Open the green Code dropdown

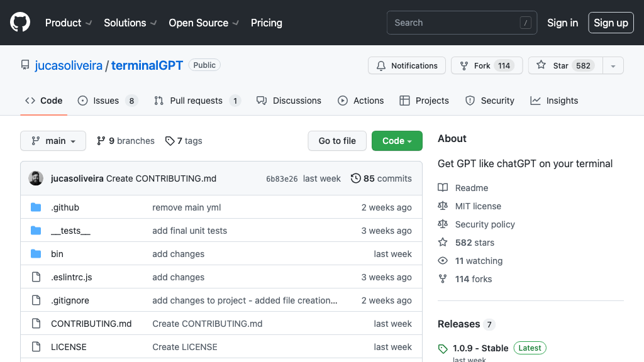coord(397,141)
